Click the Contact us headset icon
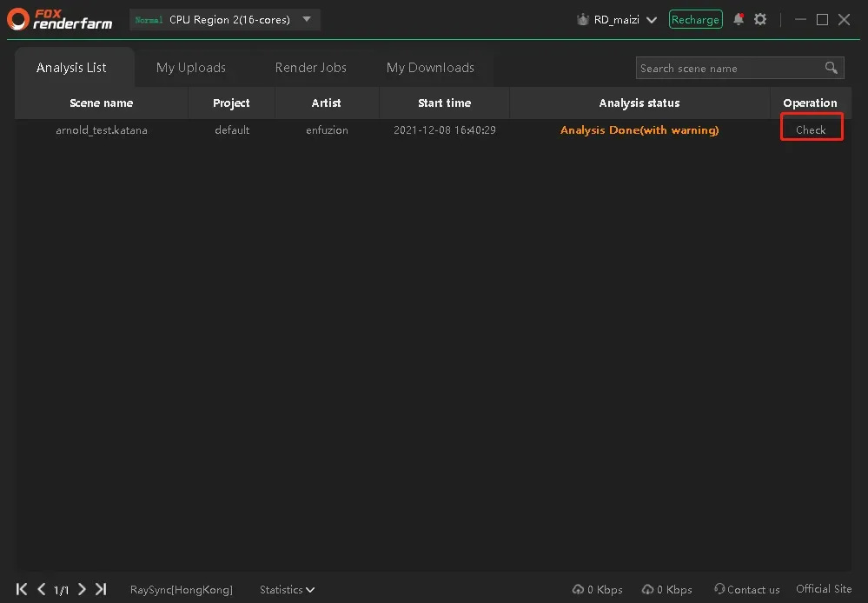868x603 pixels. tap(719, 588)
